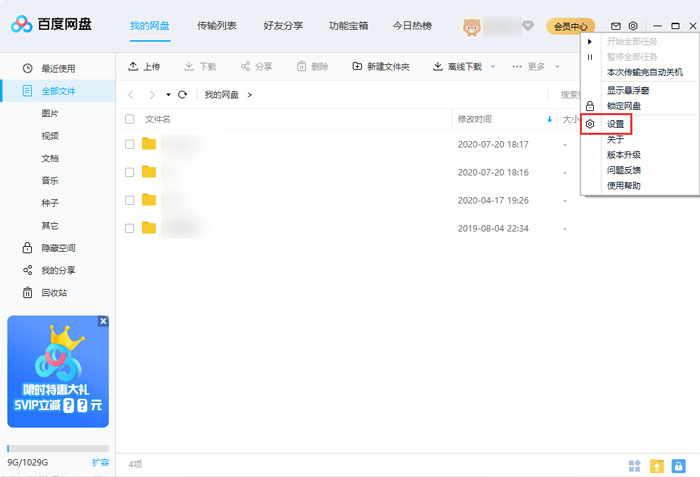Check the first folder's checkbox
Image resolution: width=700 pixels, height=477 pixels.
click(129, 144)
